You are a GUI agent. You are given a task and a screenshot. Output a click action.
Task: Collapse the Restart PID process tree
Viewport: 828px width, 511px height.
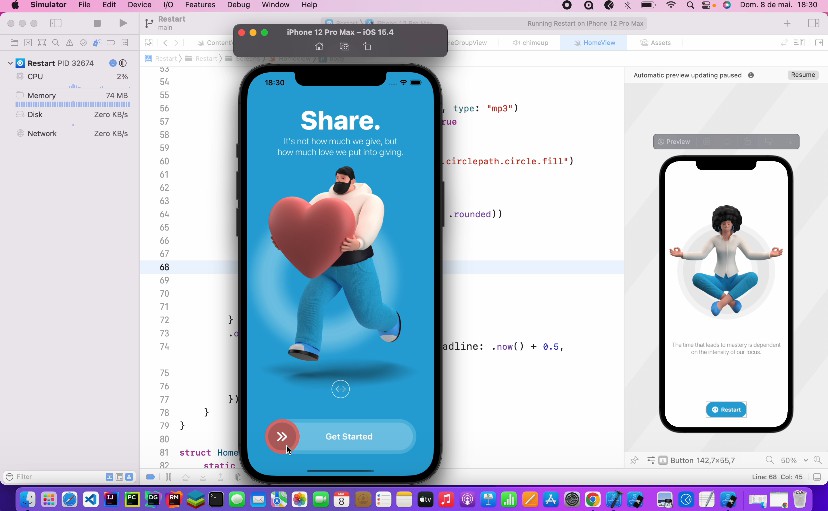(x=10, y=63)
